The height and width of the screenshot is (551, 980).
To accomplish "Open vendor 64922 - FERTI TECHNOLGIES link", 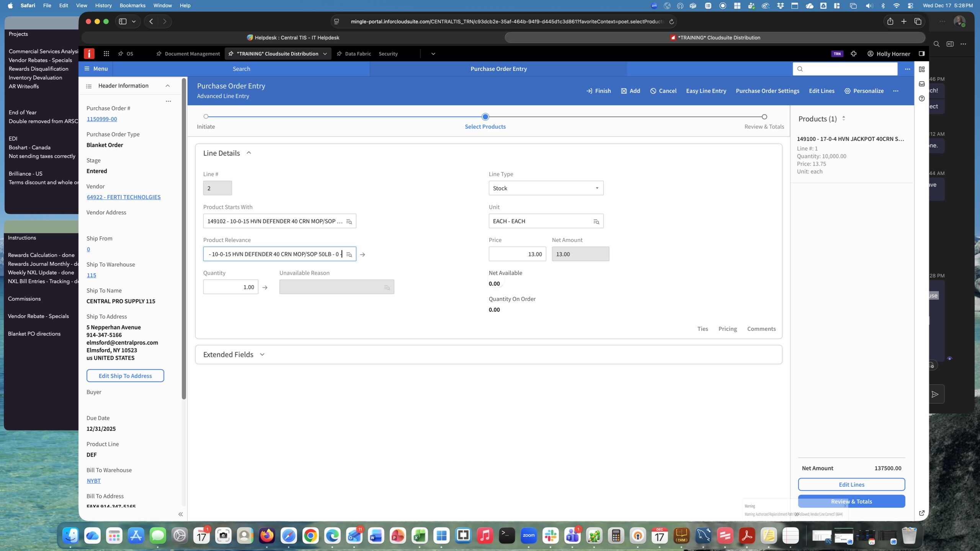I will [124, 197].
